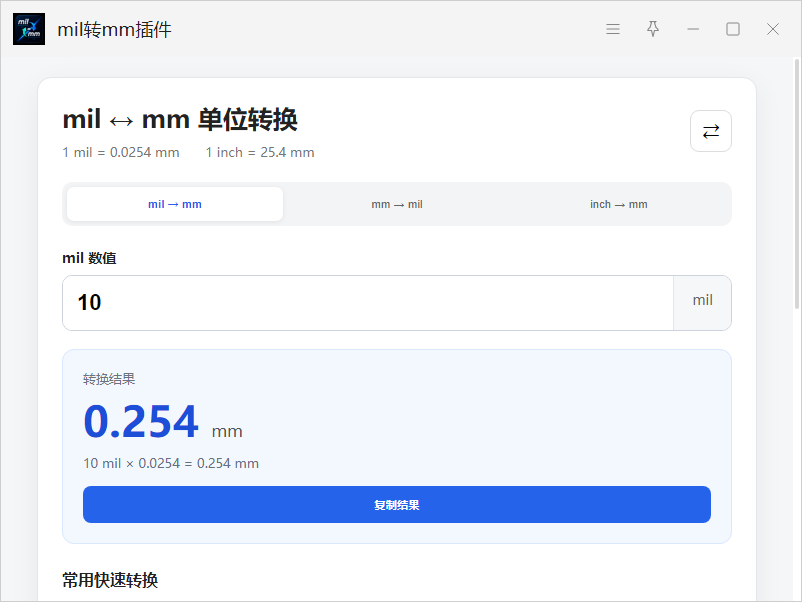
Task: Close the mil转mm plugin window
Action: coord(773,29)
